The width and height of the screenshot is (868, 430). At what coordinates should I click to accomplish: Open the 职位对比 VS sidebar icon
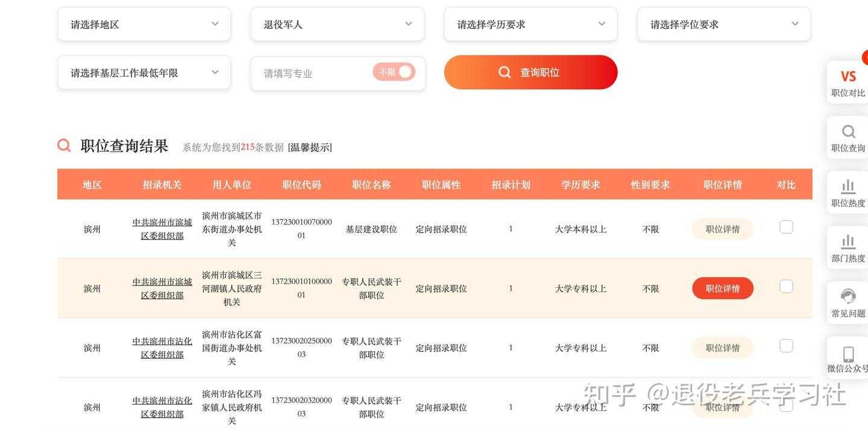tap(848, 82)
